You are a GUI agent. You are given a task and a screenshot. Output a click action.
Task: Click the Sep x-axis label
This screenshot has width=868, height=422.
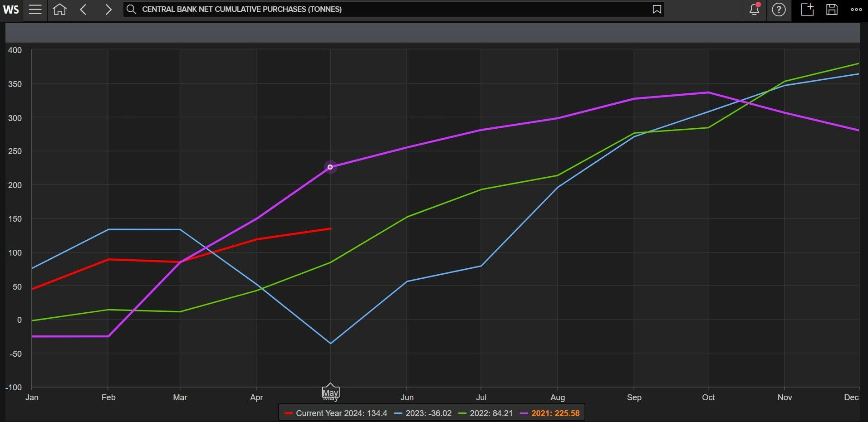634,398
